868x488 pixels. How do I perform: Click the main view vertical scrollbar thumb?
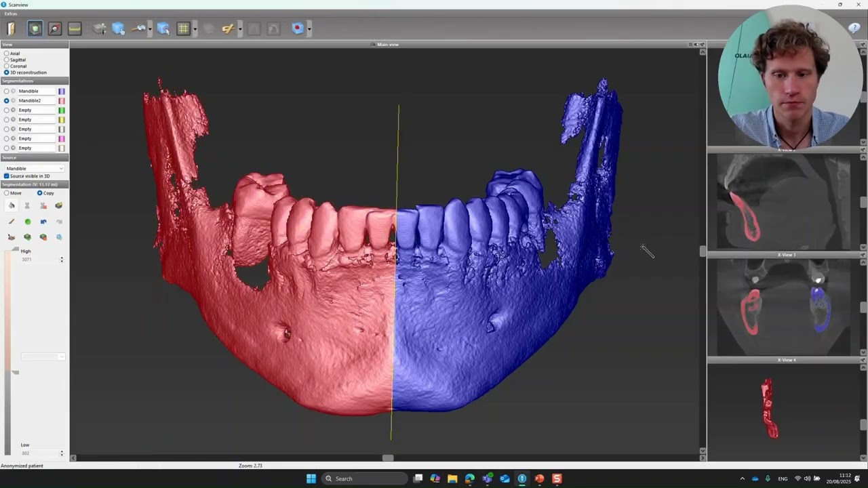pyautogui.click(x=703, y=251)
